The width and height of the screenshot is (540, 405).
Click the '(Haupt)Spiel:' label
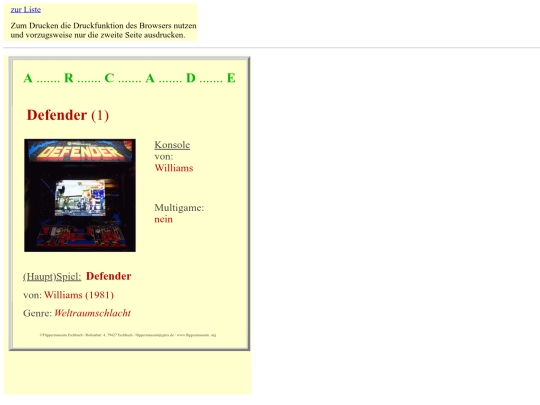tap(52, 277)
